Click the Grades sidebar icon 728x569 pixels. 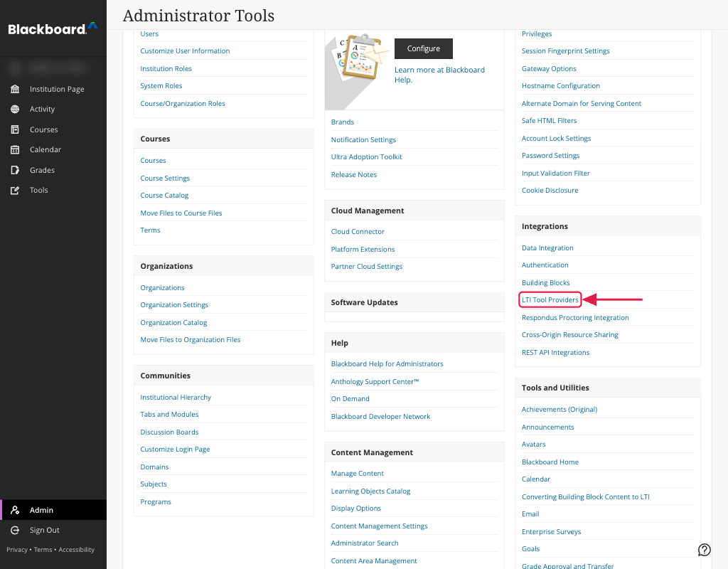pyautogui.click(x=15, y=170)
